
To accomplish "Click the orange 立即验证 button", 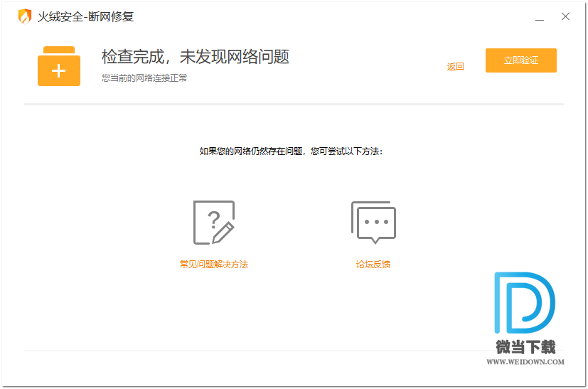I will (520, 60).
